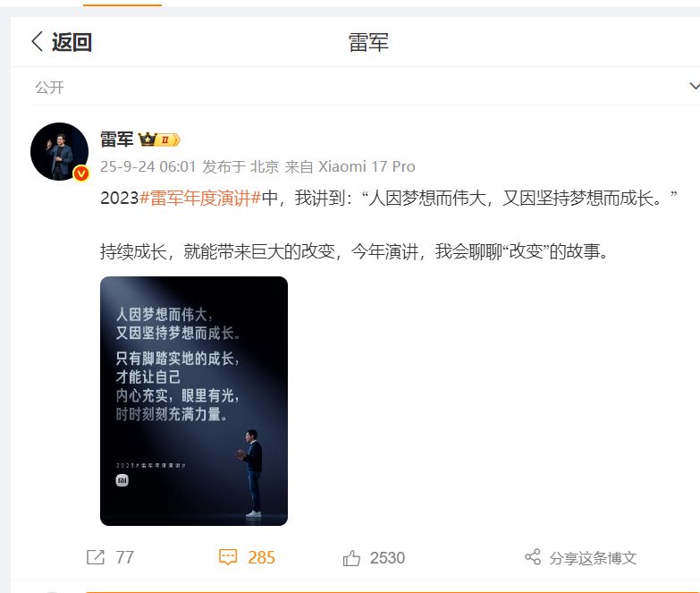
Task: Click the share icon beside 分享这条博文
Action: pos(533,557)
